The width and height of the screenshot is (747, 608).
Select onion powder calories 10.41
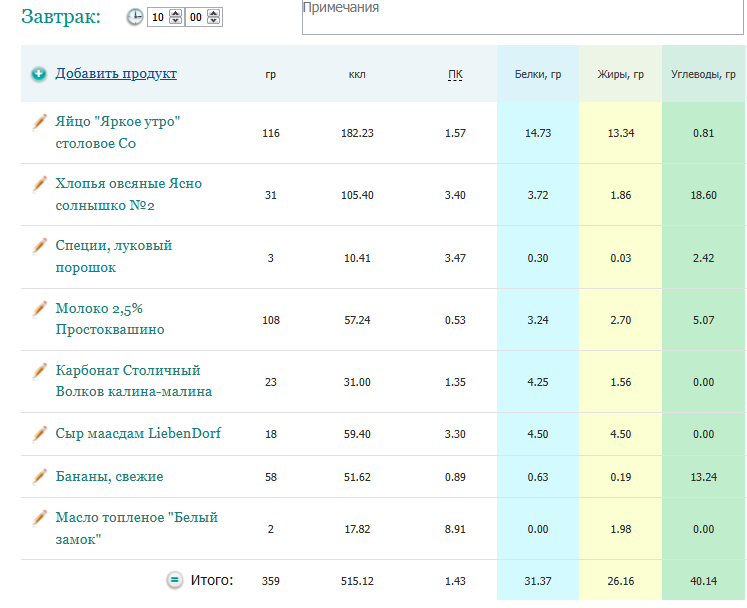pos(357,258)
